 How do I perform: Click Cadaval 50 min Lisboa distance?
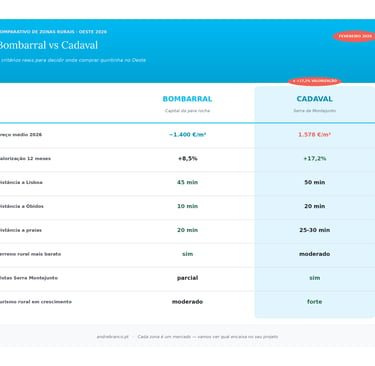pyautogui.click(x=314, y=182)
